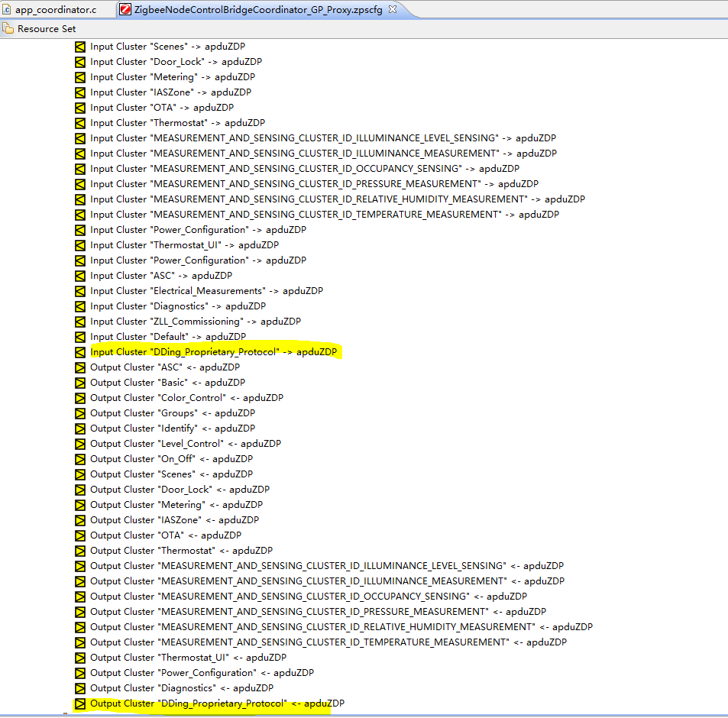Select Output Cluster "Door_Lock" row
Viewport: 728px width, 718px height.
coord(172,490)
